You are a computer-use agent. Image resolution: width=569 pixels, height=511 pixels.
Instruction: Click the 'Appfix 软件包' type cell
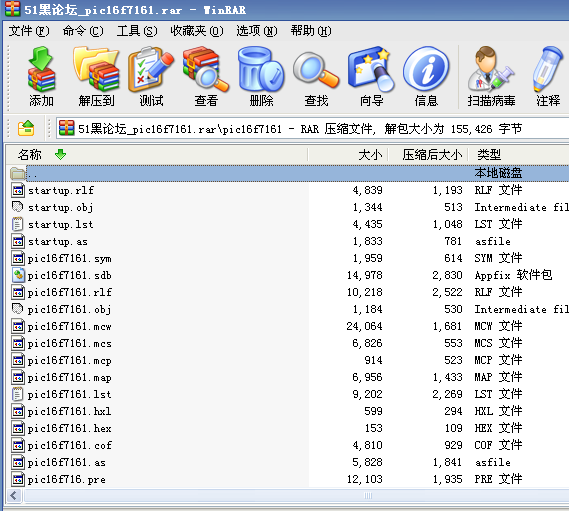[x=513, y=275]
